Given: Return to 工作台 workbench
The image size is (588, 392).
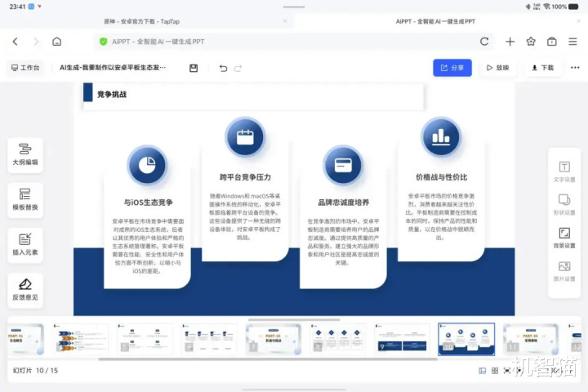Looking at the screenshot, I should coord(25,68).
